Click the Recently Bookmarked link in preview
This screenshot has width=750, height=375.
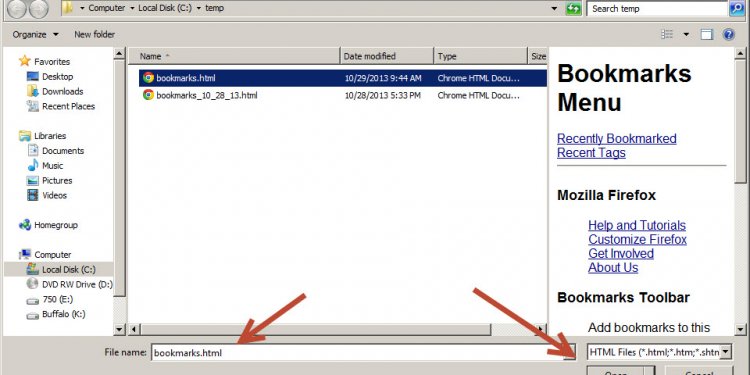tap(617, 139)
